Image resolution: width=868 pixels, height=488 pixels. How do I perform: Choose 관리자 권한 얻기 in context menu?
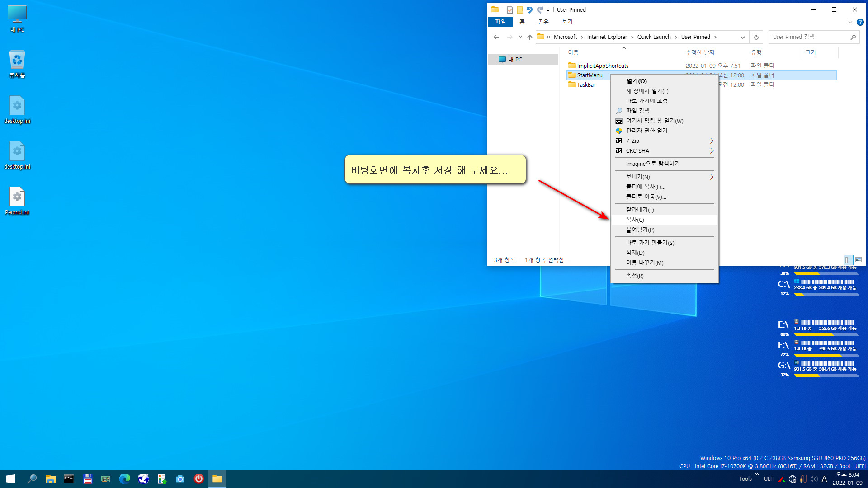pyautogui.click(x=664, y=131)
